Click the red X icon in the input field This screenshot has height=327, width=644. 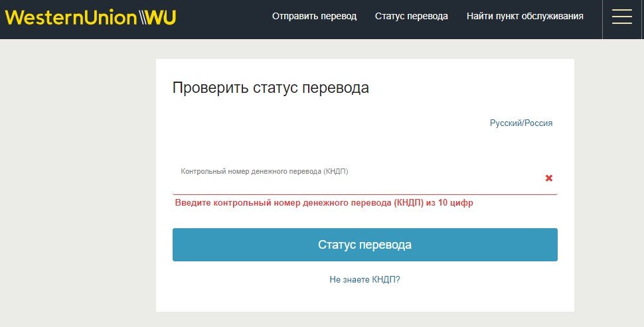[x=548, y=178]
